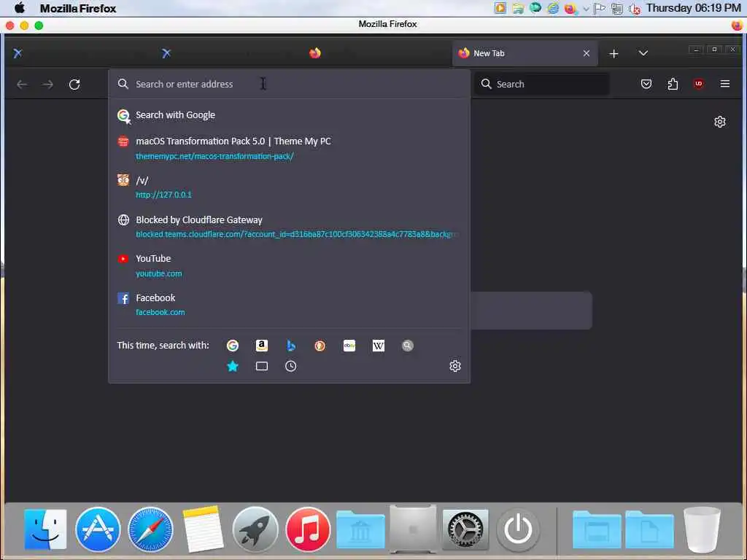Open Launchpad rocket in the dock
Image resolution: width=747 pixels, height=560 pixels.
[255, 529]
